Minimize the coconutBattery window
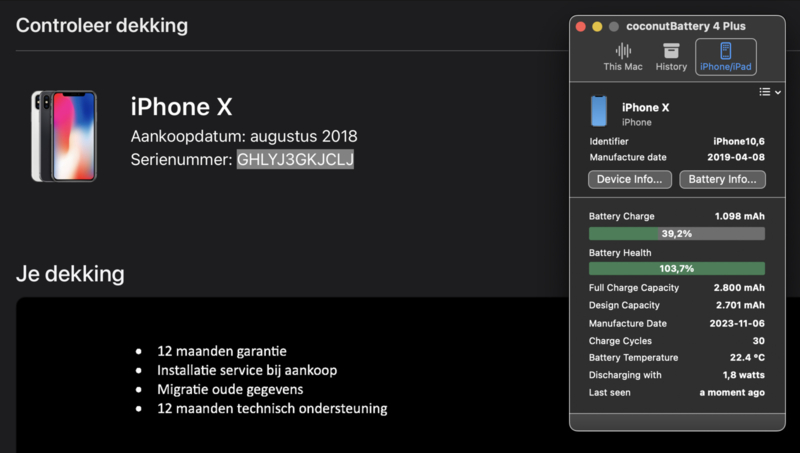Viewport: 800px width, 453px height. pos(597,27)
